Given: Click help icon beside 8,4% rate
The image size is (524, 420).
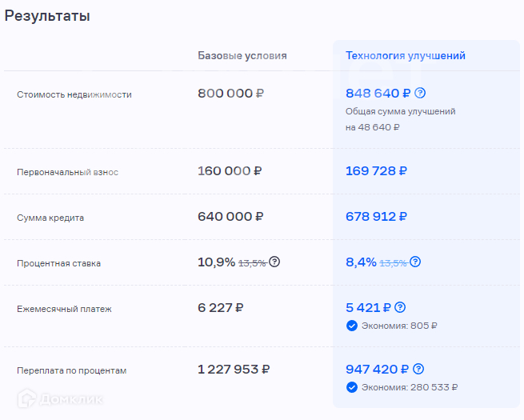Looking at the screenshot, I should (x=415, y=262).
